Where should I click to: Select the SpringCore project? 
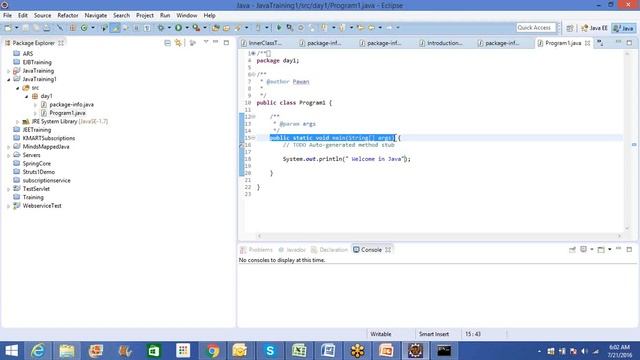(37, 164)
